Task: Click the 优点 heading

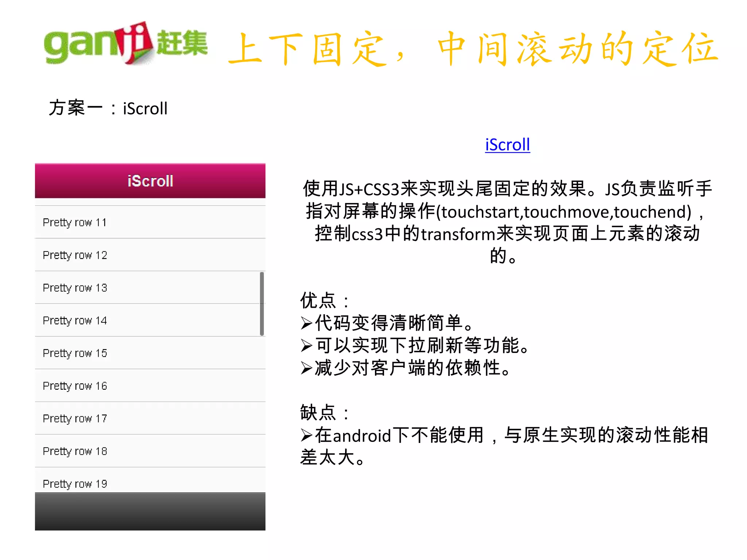Action: coord(325,301)
